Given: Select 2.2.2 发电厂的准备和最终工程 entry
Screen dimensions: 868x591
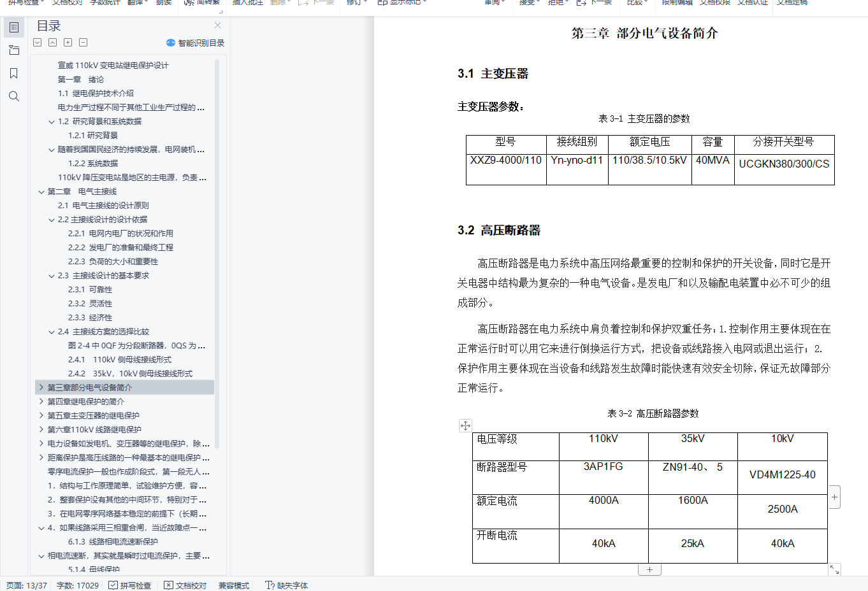Looking at the screenshot, I should tap(120, 248).
